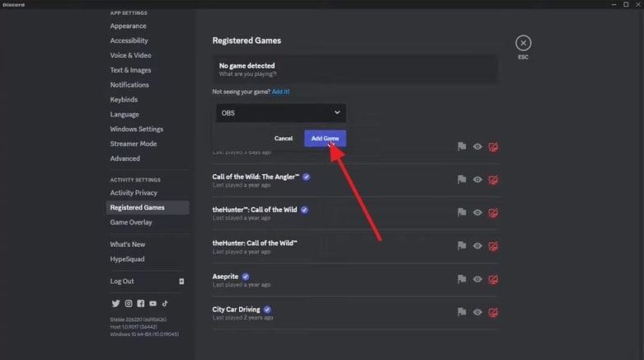Cancel adding a game
The height and width of the screenshot is (360, 644).
click(284, 138)
